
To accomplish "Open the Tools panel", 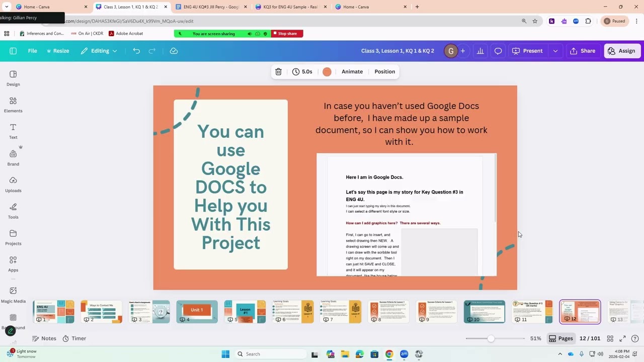I will tap(13, 211).
